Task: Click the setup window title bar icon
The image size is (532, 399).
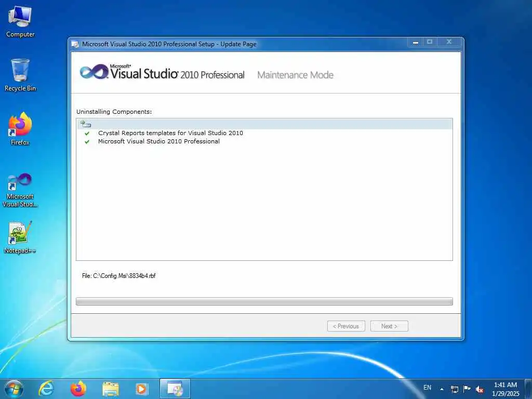Action: point(75,44)
